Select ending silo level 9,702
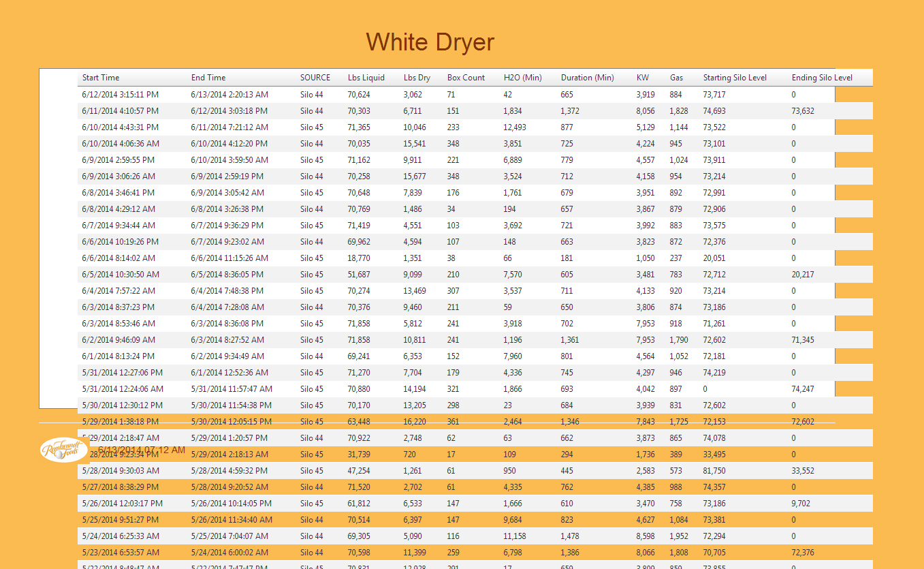The width and height of the screenshot is (924, 569). 801,504
